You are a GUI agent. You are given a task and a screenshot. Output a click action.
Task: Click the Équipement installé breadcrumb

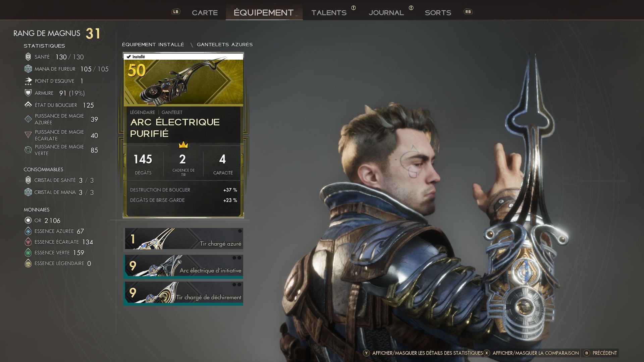153,45
